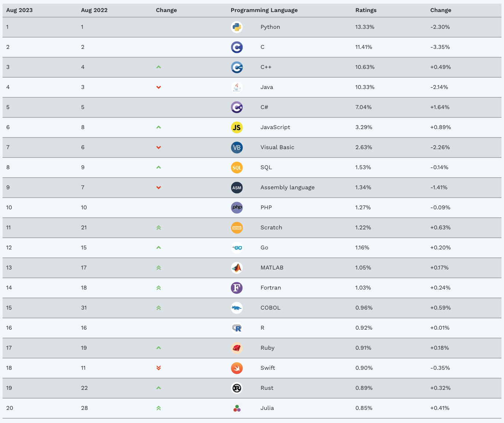Click the double green arrow in Scratch row
This screenshot has height=423, width=504.
(159, 228)
